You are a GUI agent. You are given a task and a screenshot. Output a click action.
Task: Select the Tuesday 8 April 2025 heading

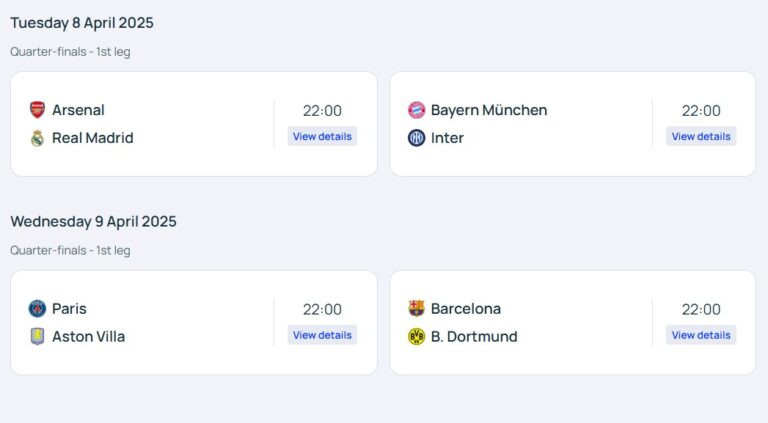coord(82,23)
